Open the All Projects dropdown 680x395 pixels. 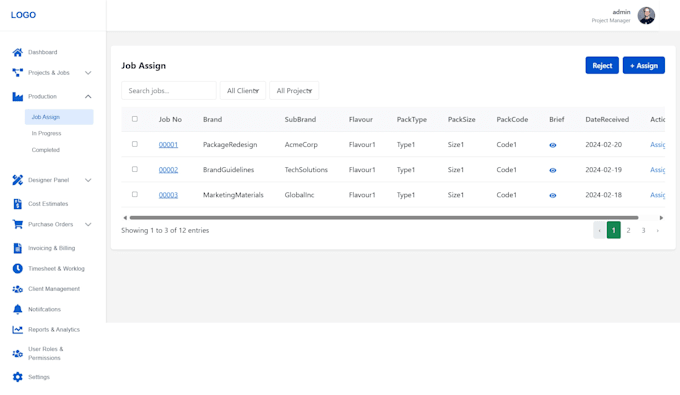[294, 91]
